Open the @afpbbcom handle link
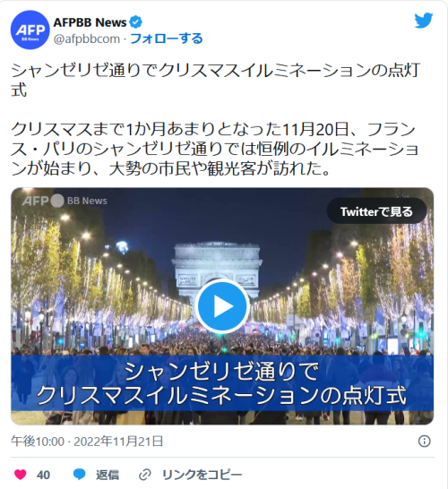 [87, 39]
